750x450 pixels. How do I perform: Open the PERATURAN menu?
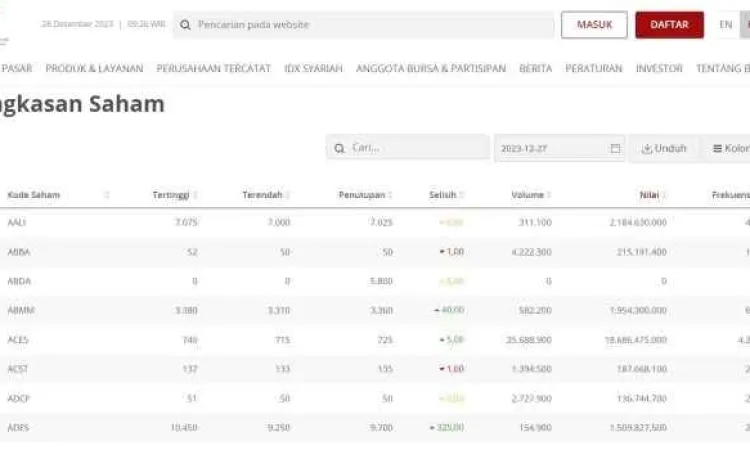594,68
